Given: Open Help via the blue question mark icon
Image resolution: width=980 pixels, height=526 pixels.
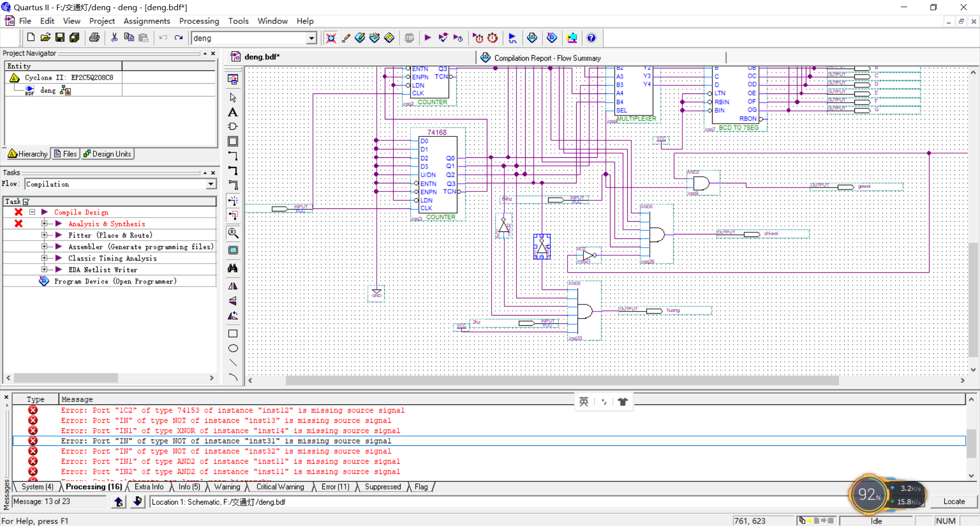Looking at the screenshot, I should (x=591, y=37).
